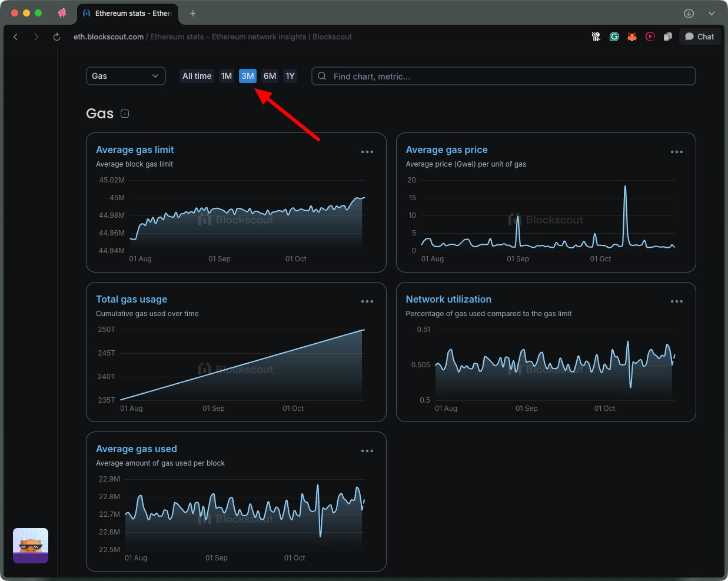Reload the current page
The image size is (728, 581).
tap(56, 36)
